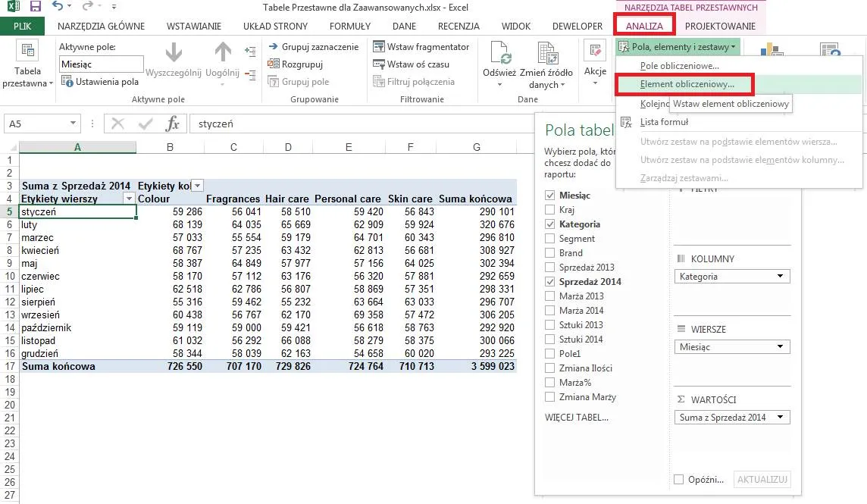
Task: Open Etykiety kolumn filter dropdown
Action: pyautogui.click(x=197, y=186)
